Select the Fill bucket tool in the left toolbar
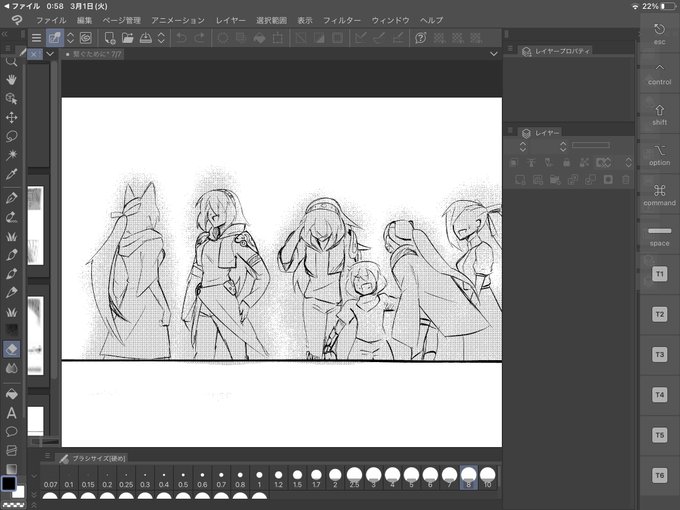680x510 pixels. coord(11,394)
